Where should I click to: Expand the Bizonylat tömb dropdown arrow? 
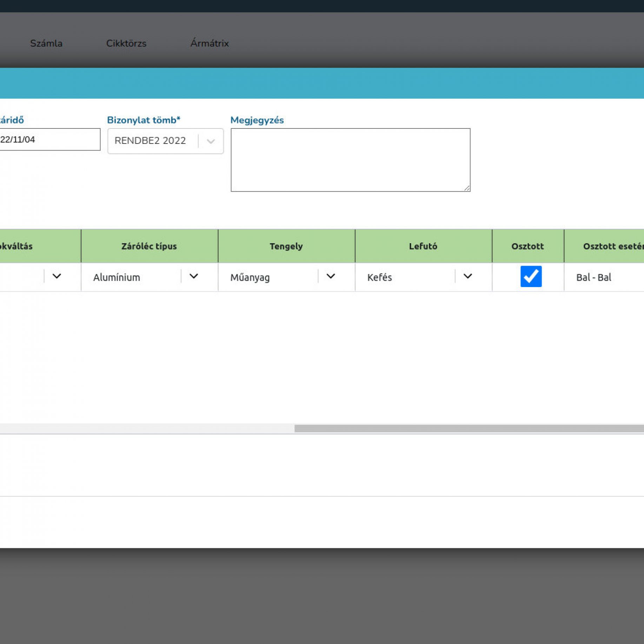[x=211, y=141]
